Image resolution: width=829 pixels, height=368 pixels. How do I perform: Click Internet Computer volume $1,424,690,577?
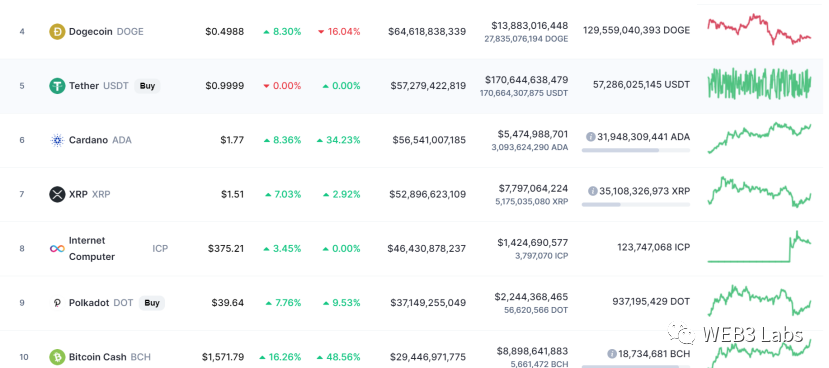click(x=533, y=243)
